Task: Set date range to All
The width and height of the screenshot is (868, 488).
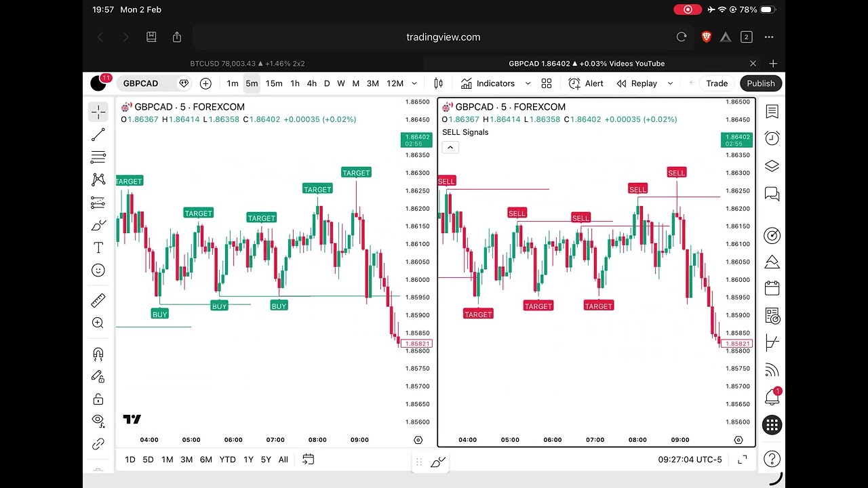Action: click(x=283, y=460)
